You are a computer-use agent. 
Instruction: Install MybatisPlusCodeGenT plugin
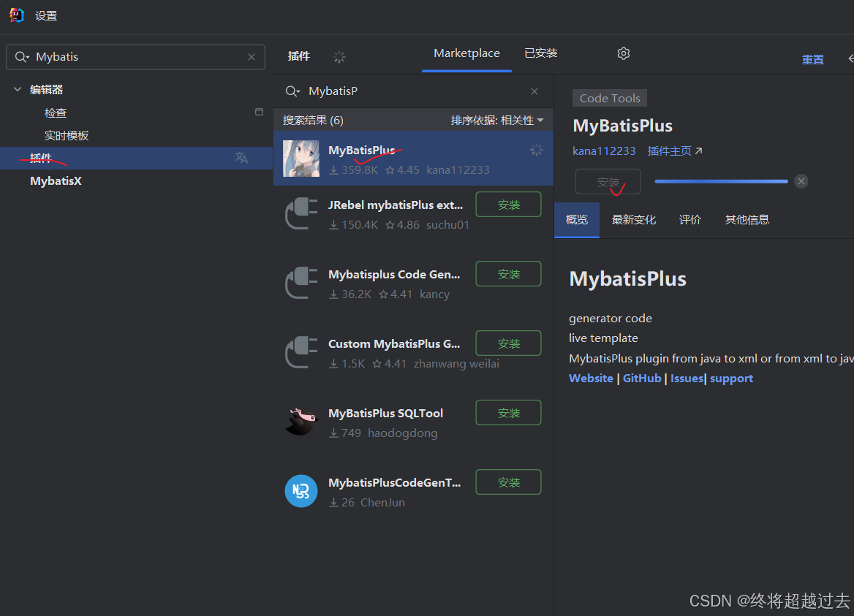[x=509, y=482]
